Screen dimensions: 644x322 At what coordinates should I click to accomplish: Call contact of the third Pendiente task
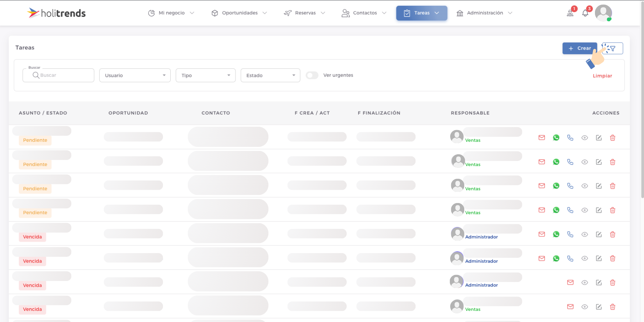point(570,186)
